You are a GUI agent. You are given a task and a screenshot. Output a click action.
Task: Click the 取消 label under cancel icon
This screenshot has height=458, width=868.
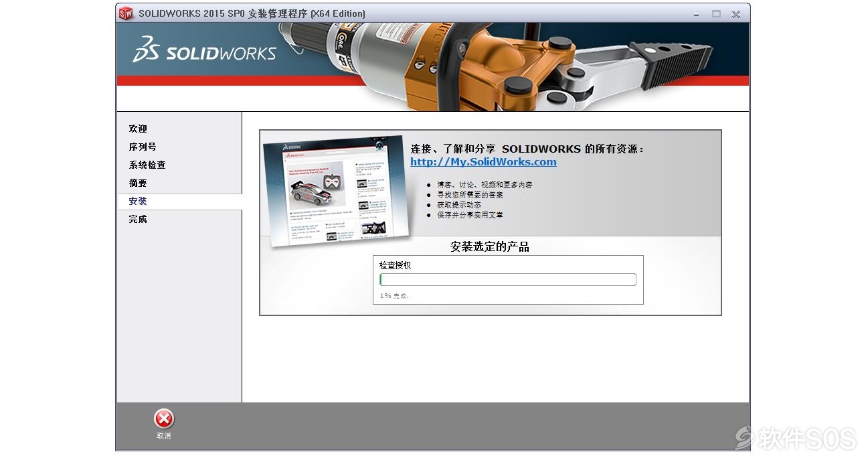(x=164, y=436)
